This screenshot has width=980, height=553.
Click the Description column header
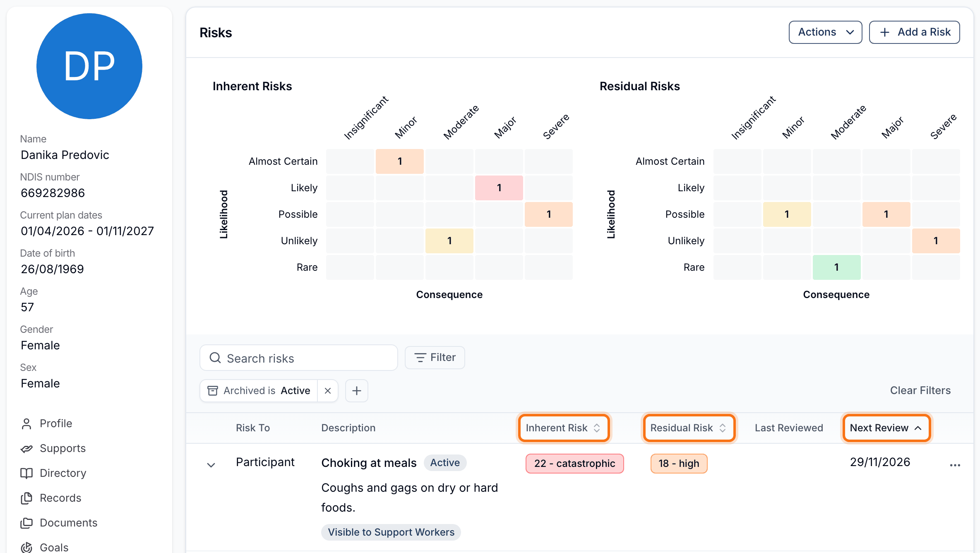coord(348,428)
